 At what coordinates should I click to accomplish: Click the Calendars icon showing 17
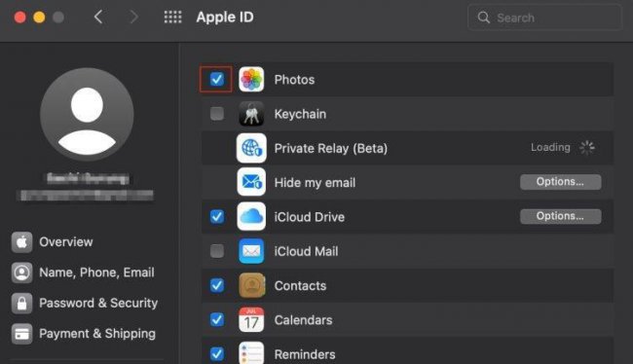(x=251, y=319)
